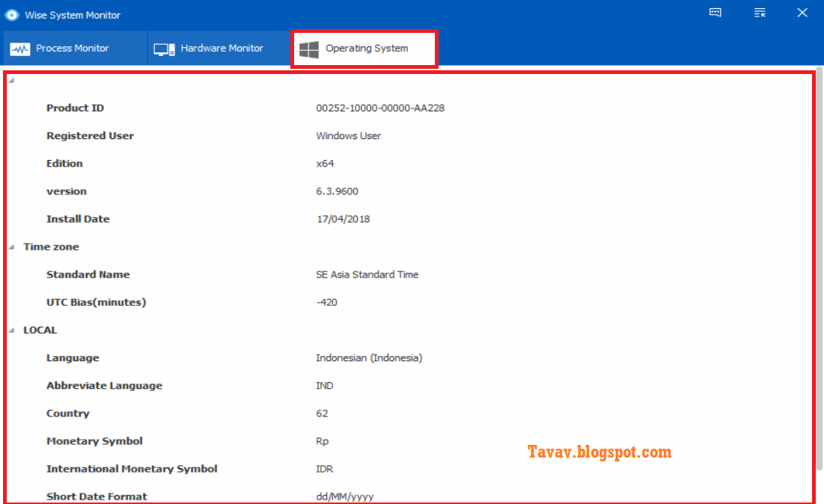Select the Abbreviate Language label
The height and width of the screenshot is (504, 824).
tap(104, 386)
